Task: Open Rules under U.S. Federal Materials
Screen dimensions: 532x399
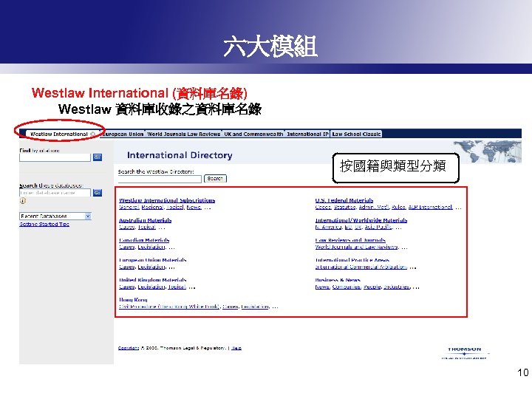Action: [399, 207]
